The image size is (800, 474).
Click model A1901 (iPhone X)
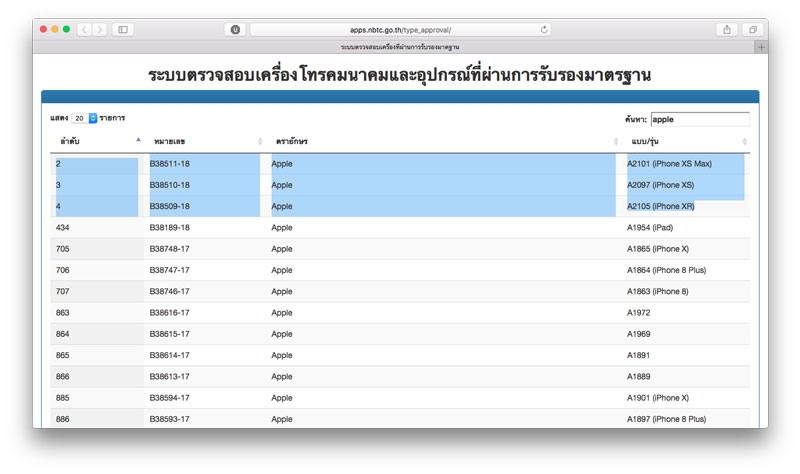pyautogui.click(x=658, y=398)
